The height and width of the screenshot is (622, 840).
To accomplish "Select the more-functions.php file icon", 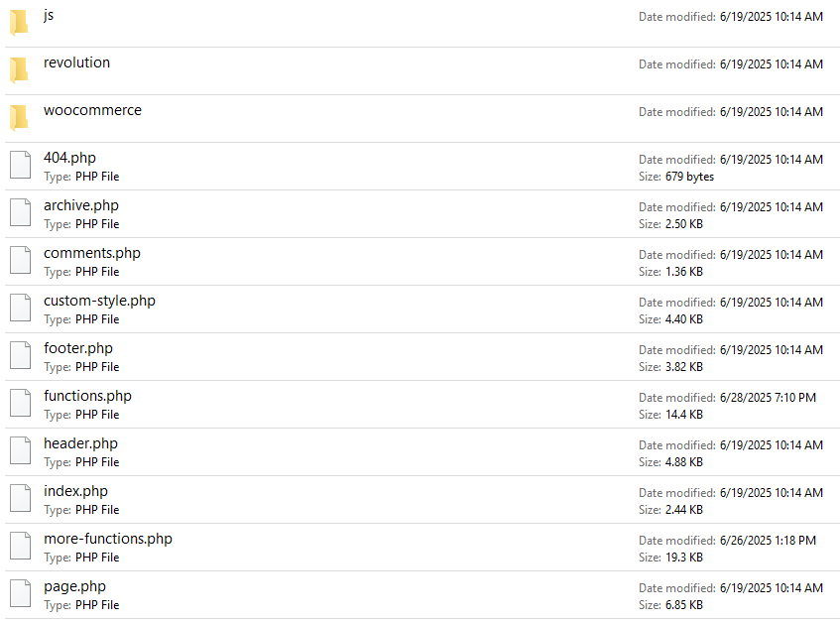I will (x=20, y=547).
